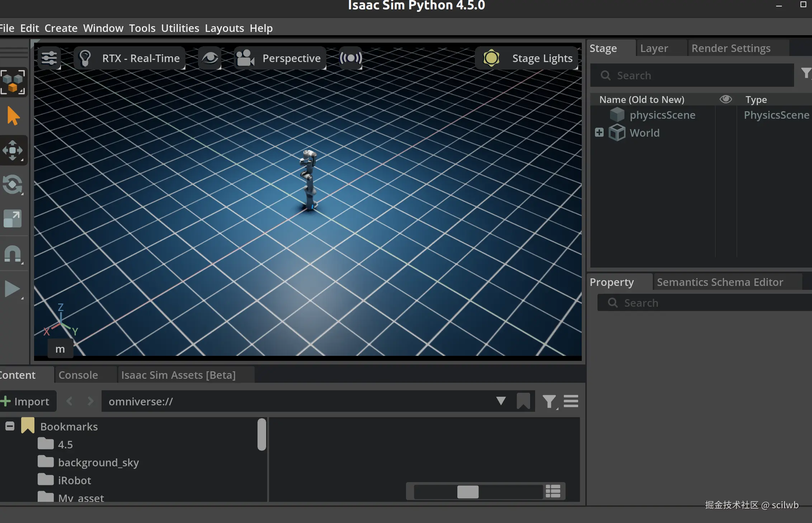Activate the Scale tool
Viewport: 812px width, 523px height.
pyautogui.click(x=13, y=218)
